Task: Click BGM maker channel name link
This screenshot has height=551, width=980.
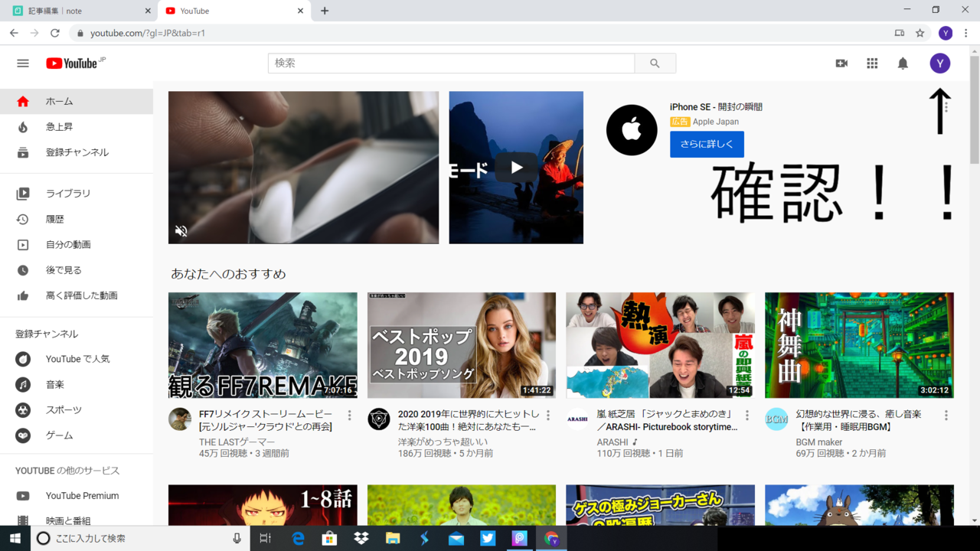Action: pyautogui.click(x=819, y=442)
